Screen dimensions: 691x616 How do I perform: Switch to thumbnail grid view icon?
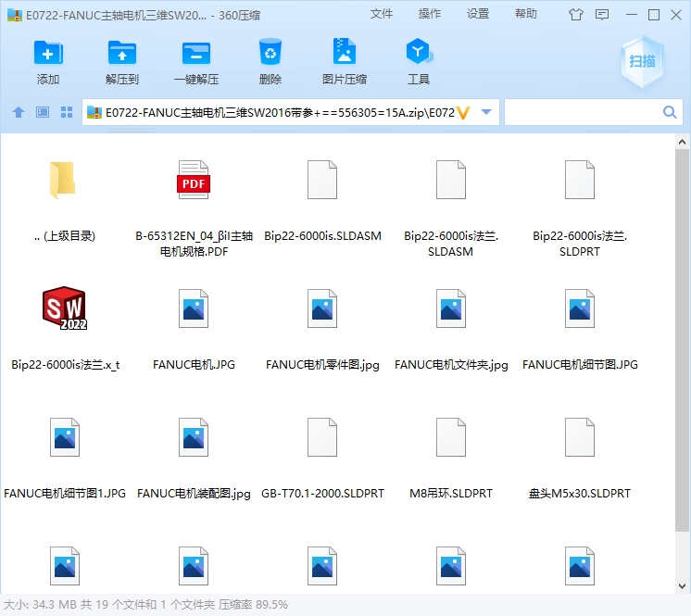67,112
